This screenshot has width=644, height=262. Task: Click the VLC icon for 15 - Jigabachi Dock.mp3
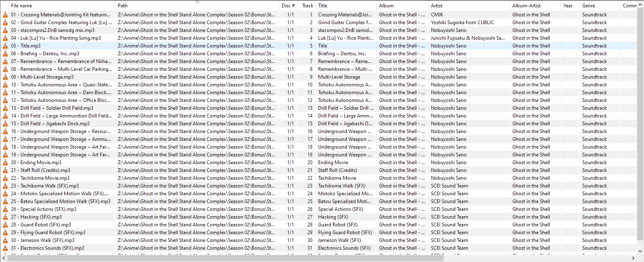(5, 123)
